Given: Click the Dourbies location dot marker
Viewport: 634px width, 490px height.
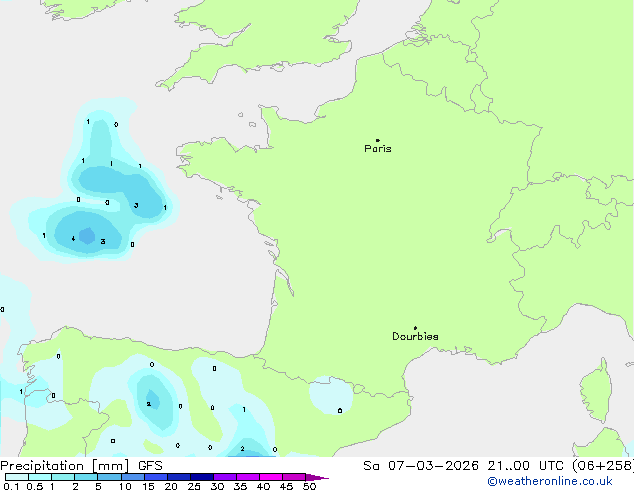Looking at the screenshot, I should (x=415, y=328).
